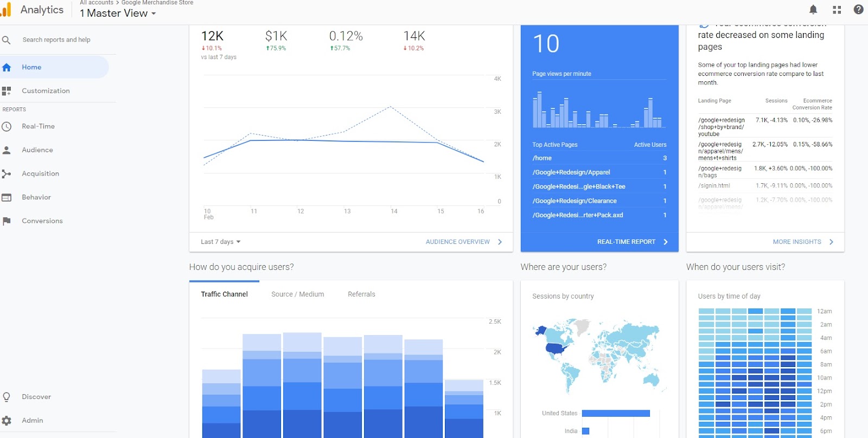Click the Search reports and help field
This screenshot has width=868, height=438.
pyautogui.click(x=56, y=40)
